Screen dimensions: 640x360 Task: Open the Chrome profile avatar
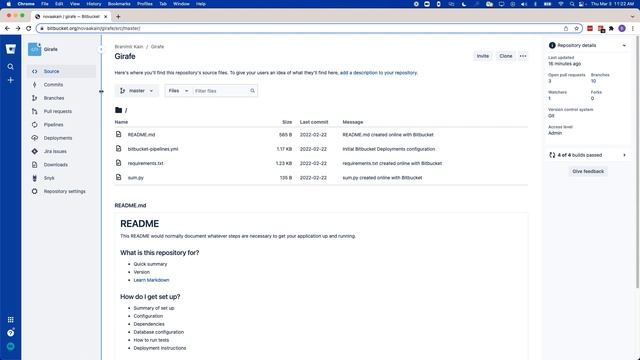tap(622, 28)
